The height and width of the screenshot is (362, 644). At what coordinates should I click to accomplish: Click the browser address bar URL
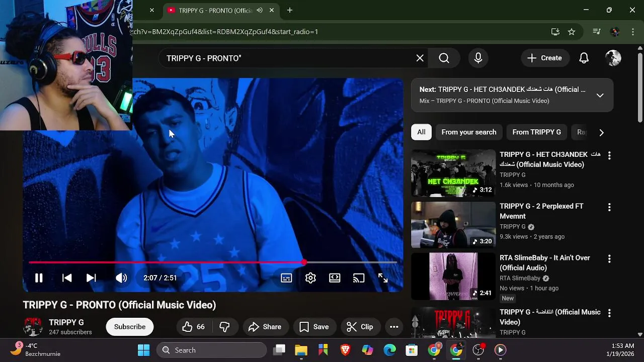224,32
